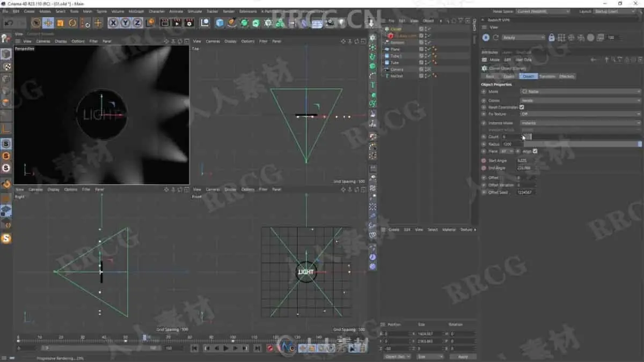The width and height of the screenshot is (644, 362).
Task: Click the Count input field
Action: click(x=511, y=137)
